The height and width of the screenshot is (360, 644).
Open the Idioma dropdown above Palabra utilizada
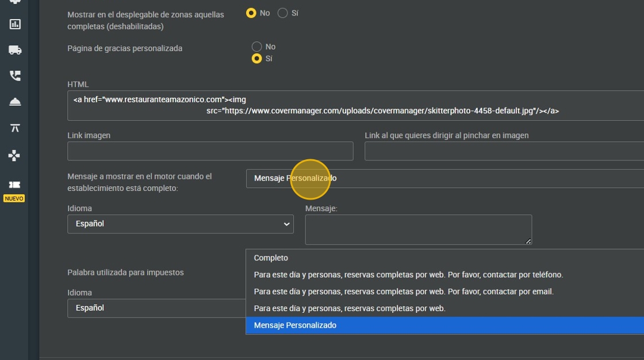tap(181, 224)
